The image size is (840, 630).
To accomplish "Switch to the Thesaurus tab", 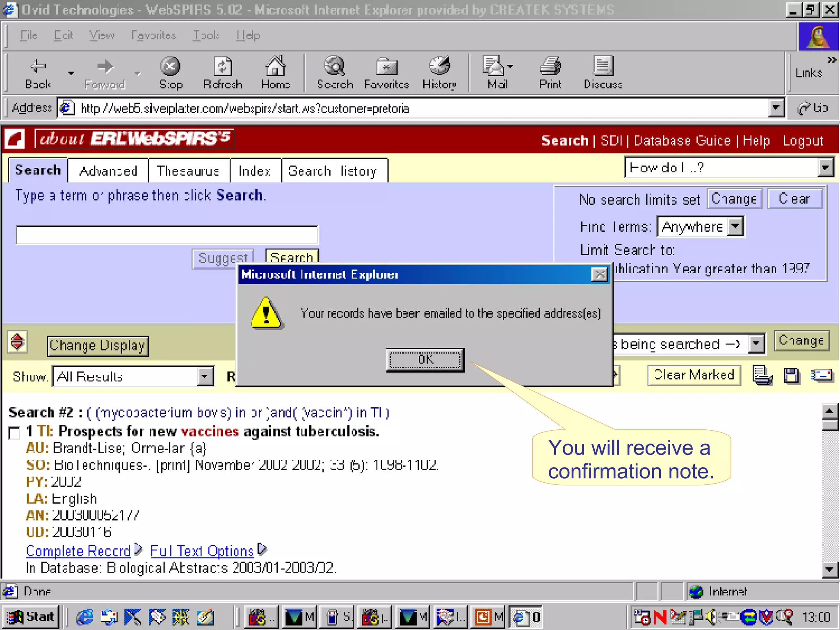I will pos(188,171).
